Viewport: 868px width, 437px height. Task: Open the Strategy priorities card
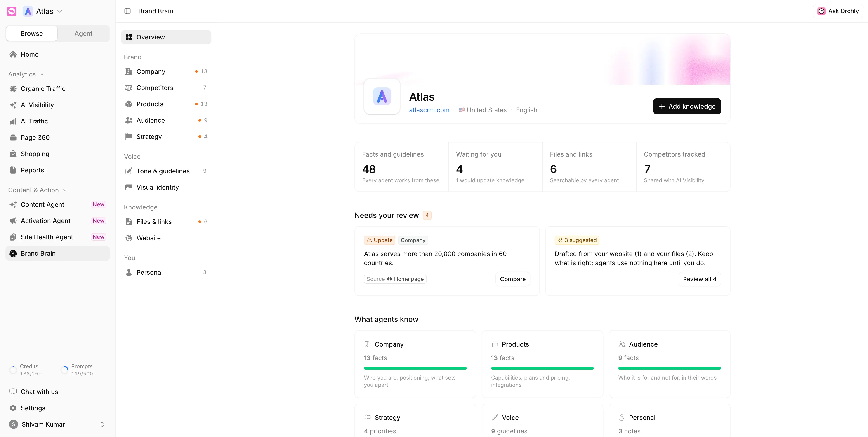415,420
